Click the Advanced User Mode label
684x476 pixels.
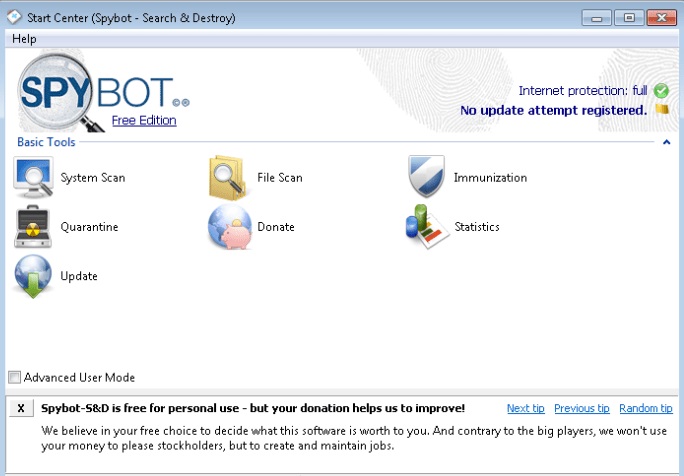pyautogui.click(x=79, y=377)
